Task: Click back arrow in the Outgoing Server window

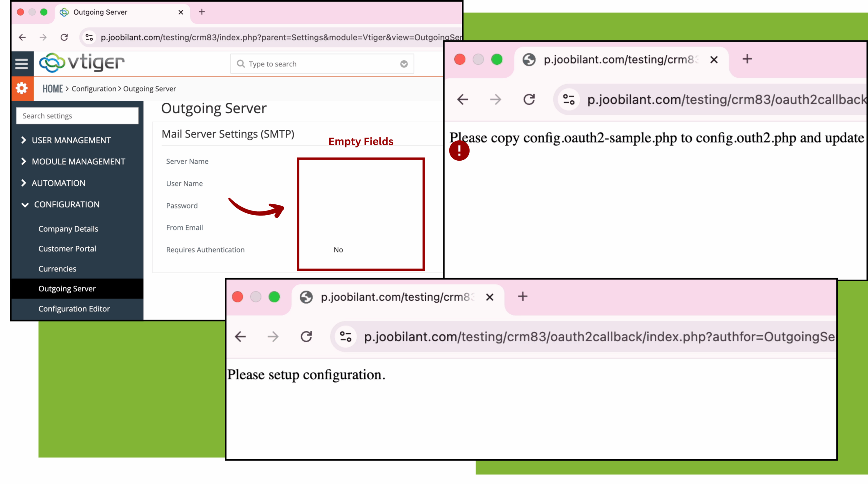Action: [22, 37]
